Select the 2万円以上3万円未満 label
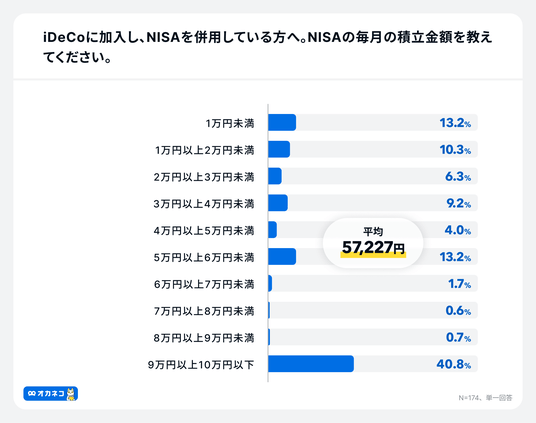Image resolution: width=536 pixels, height=423 pixels. click(204, 177)
